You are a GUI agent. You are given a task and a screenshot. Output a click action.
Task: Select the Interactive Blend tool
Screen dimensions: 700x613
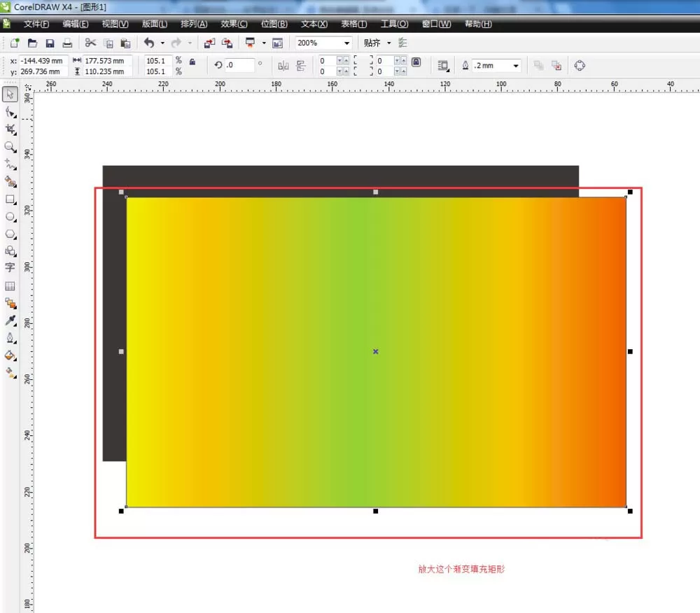point(10,304)
